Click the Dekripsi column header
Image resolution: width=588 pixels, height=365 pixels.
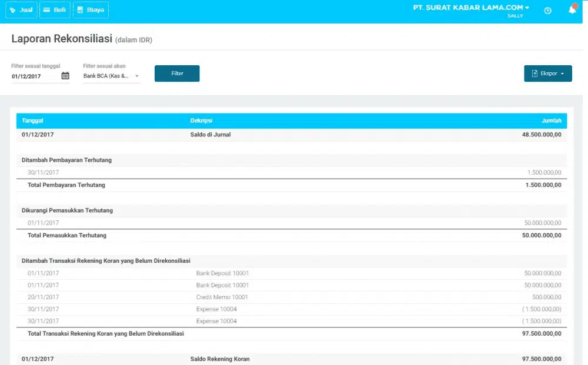(x=201, y=120)
